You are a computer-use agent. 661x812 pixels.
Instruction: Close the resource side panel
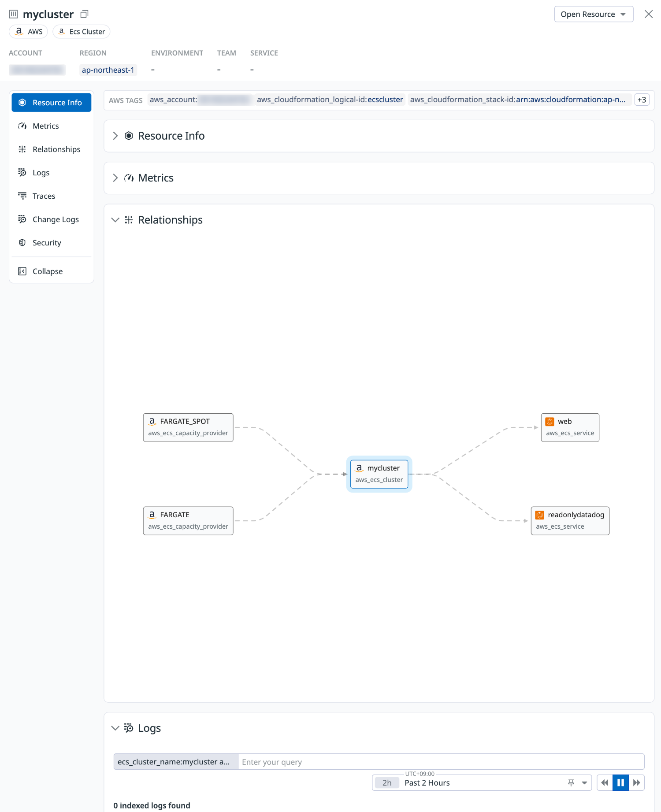click(x=649, y=14)
